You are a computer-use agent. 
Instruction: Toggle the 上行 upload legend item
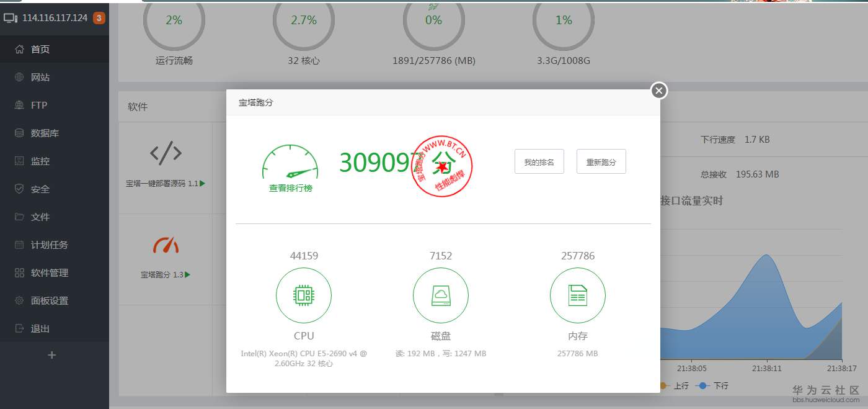[673, 385]
